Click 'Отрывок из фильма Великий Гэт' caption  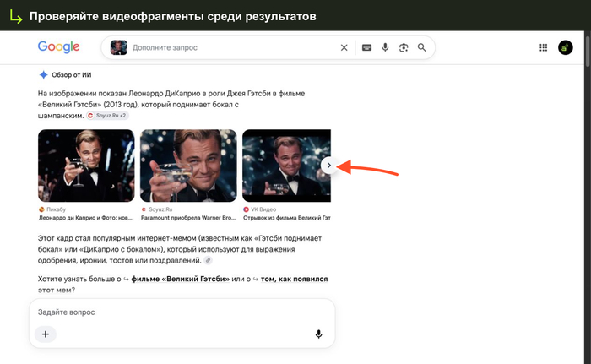(x=287, y=218)
